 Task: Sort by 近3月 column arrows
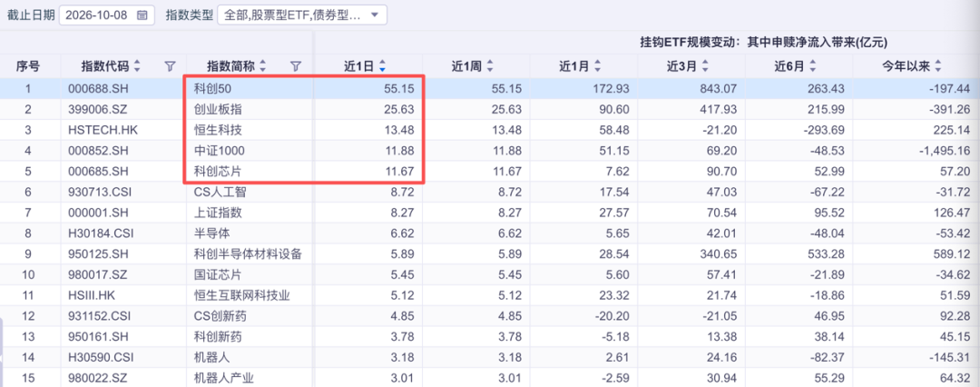[x=705, y=65]
